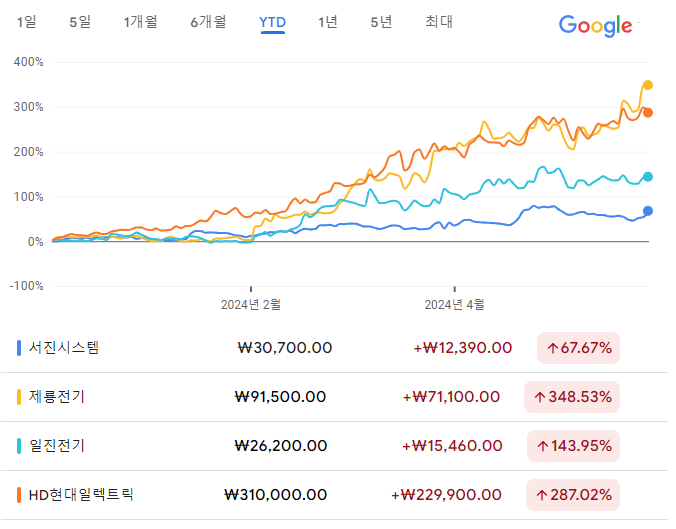Click the 200% y-axis label
The width and height of the screenshot is (676, 529).
(28, 152)
